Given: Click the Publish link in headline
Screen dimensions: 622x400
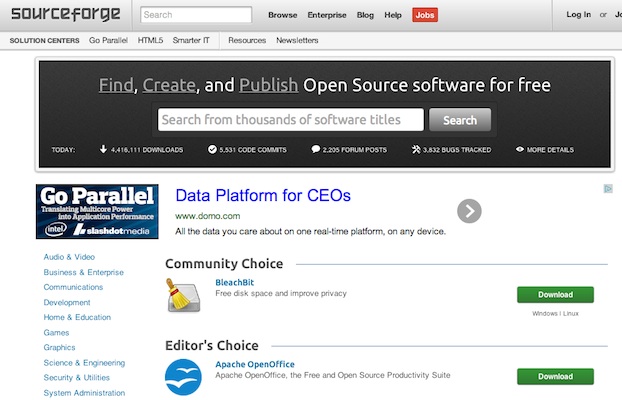Looking at the screenshot, I should (x=269, y=85).
